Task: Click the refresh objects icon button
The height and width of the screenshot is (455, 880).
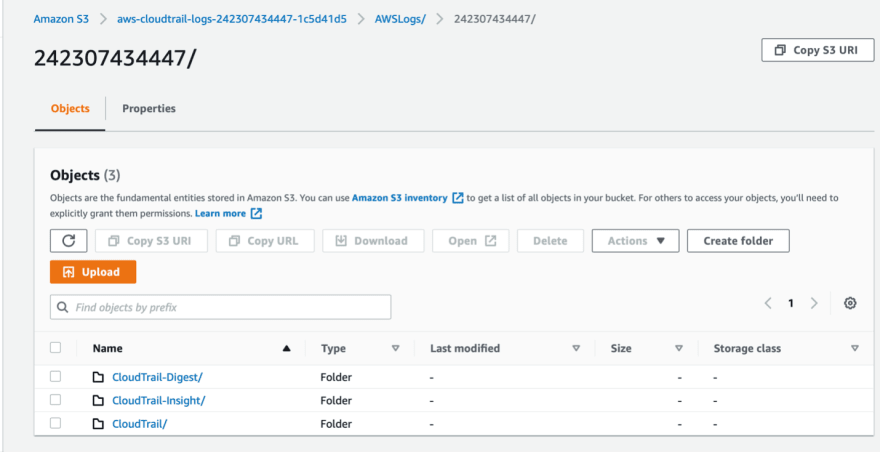Action: pos(68,241)
